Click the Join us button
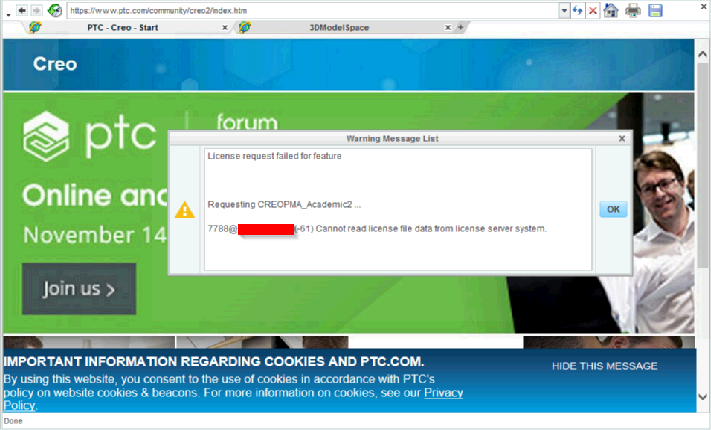This screenshot has height=430, width=711. pyautogui.click(x=79, y=288)
